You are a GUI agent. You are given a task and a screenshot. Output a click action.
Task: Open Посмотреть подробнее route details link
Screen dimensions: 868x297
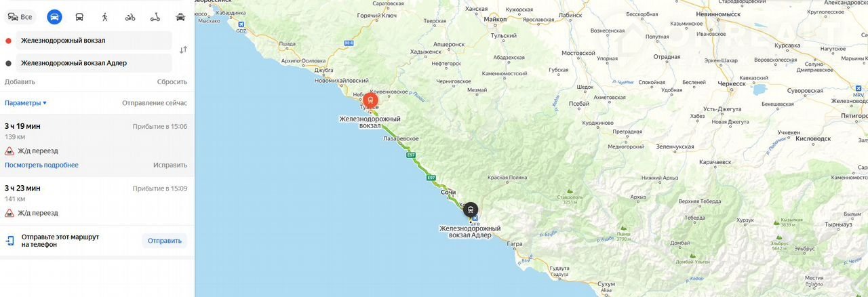click(x=41, y=165)
